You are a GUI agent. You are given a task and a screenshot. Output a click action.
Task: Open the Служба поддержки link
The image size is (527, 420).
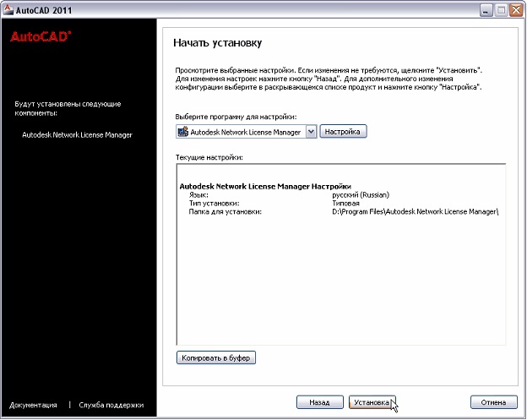tap(111, 405)
